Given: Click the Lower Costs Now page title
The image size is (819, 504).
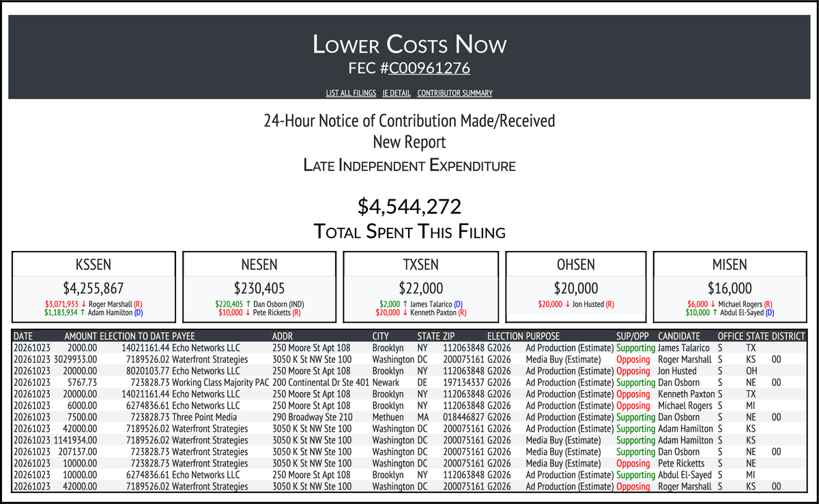Looking at the screenshot, I should point(409,44).
